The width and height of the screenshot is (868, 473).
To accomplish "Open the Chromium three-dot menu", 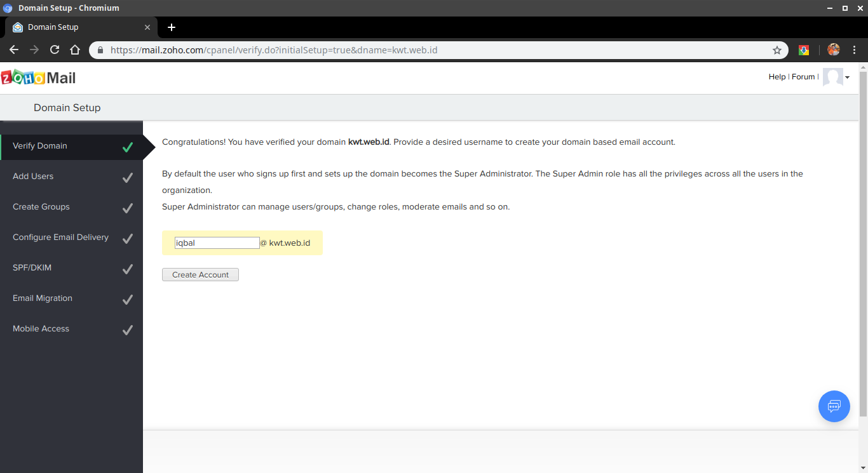I will [855, 50].
